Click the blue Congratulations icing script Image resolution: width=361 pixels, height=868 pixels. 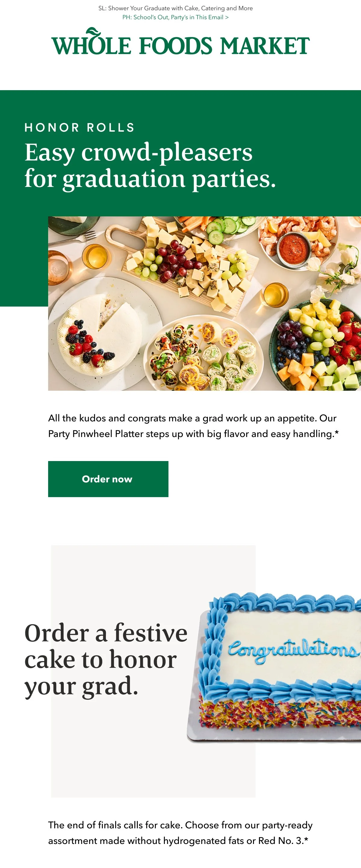293,649
